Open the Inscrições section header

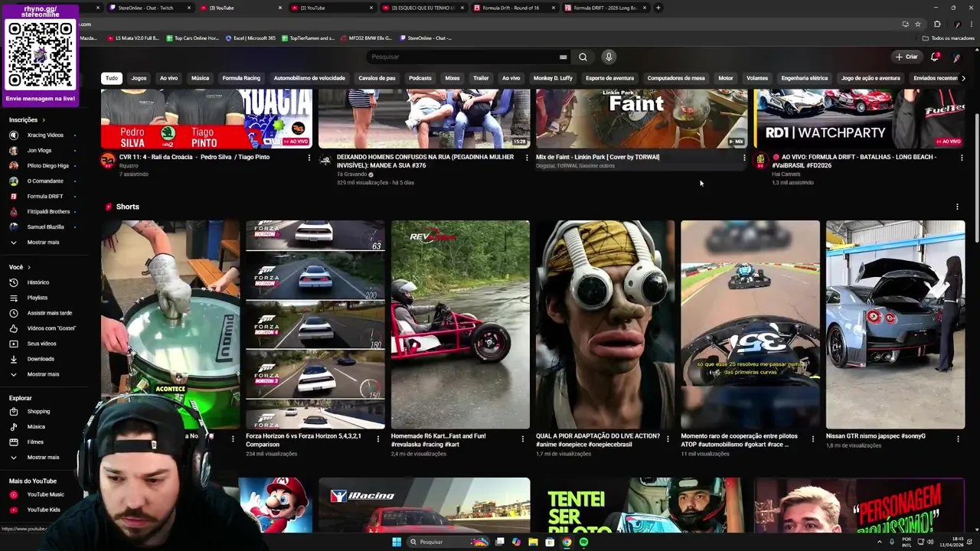27,120
